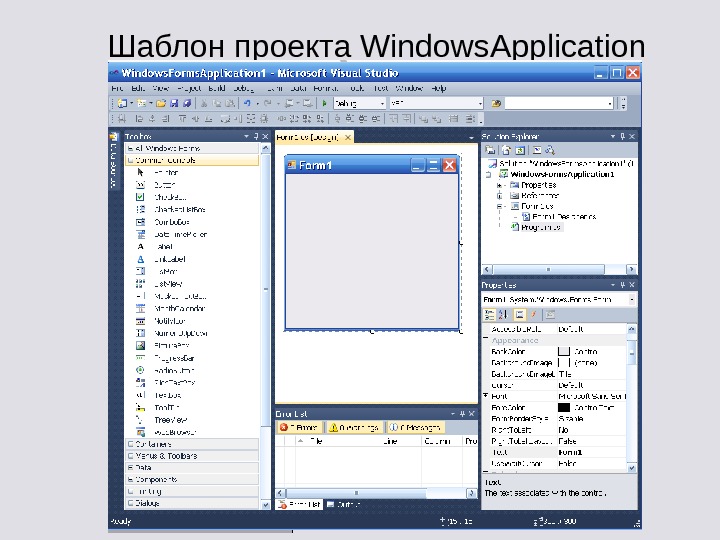Open the Window menu
The image size is (720, 540).
click(409, 88)
